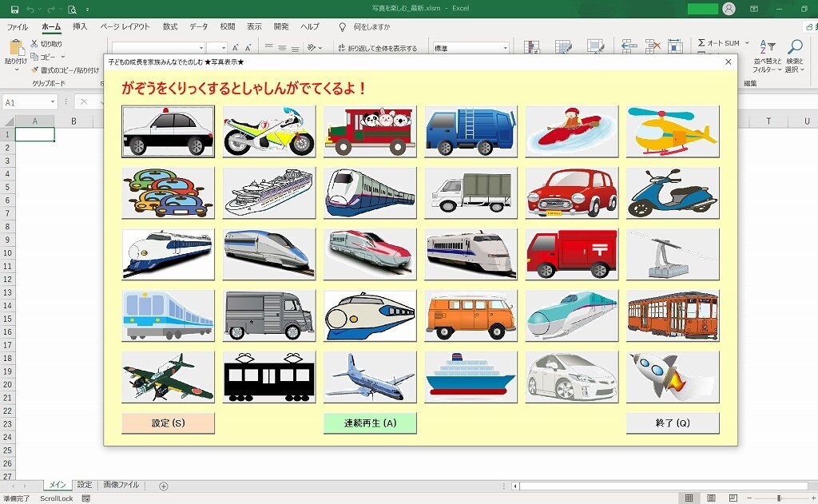Screen dimensions: 818x504
Task: Click the orange Volkswagen van picture
Action: pyautogui.click(x=471, y=315)
